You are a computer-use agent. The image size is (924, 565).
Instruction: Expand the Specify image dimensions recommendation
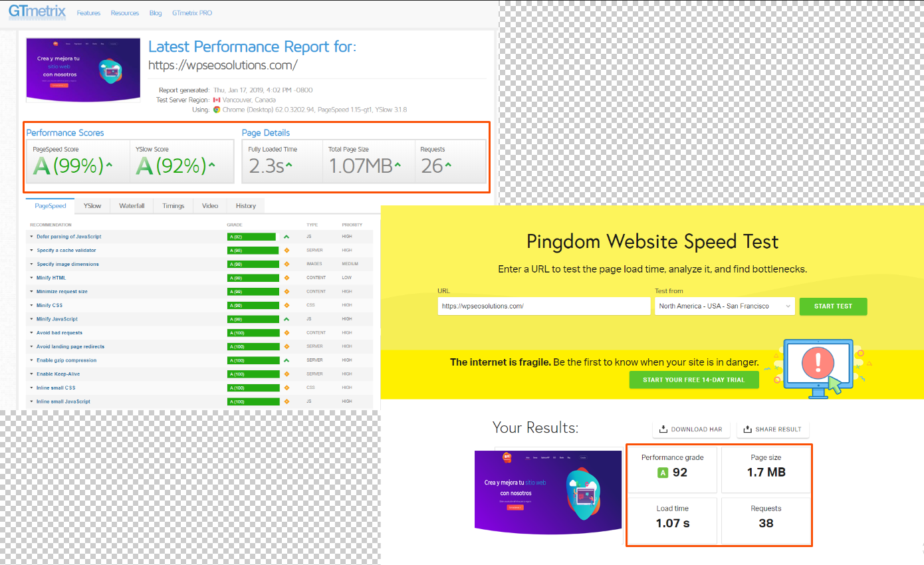point(31,264)
